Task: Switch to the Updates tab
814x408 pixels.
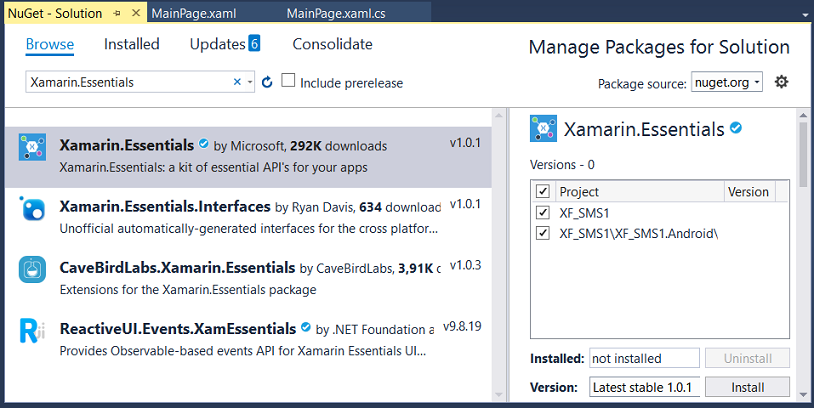Action: (x=218, y=44)
